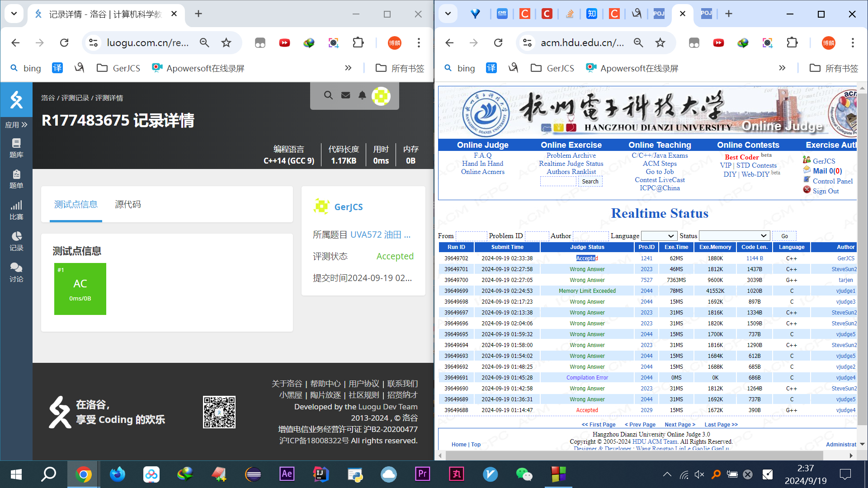Viewport: 868px width, 488px height.
Task: Open the 题库 problem set sidebar icon
Action: click(x=16, y=148)
